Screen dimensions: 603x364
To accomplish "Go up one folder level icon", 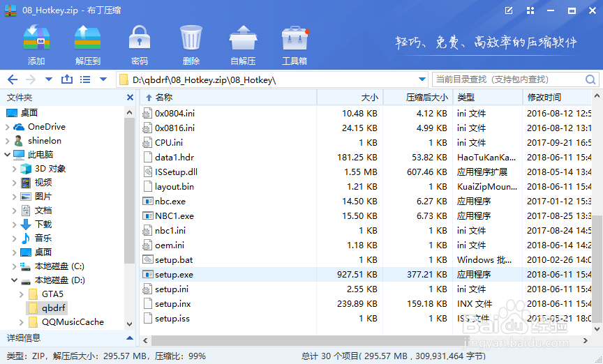I will tap(67, 79).
